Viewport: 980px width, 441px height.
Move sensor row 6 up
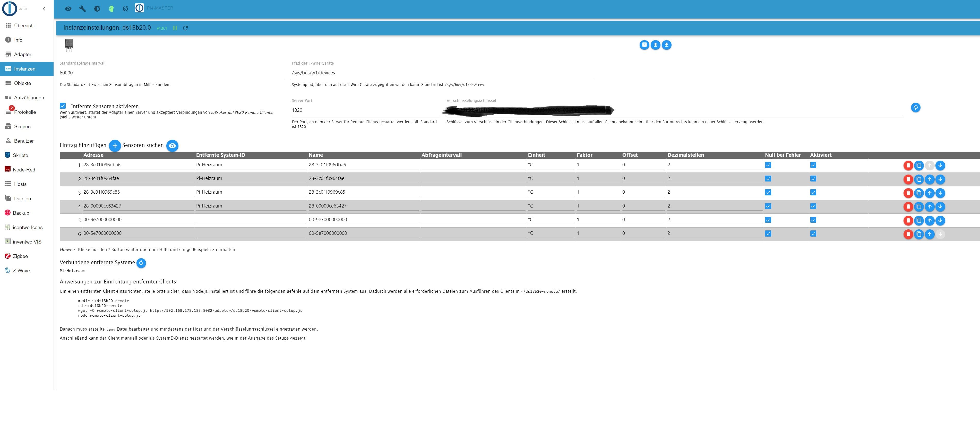[x=929, y=234]
